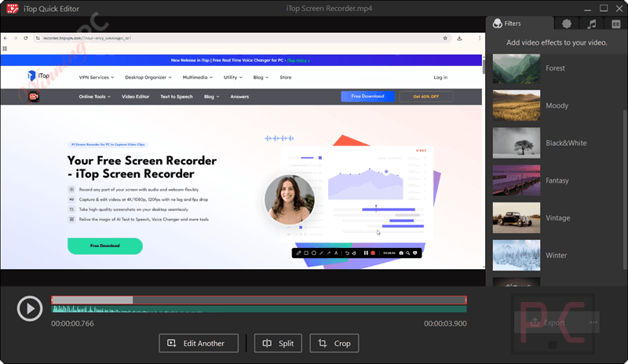Viewport: 628px width, 364px height.
Task: Expand the top Blog menu beside Utility
Action: 261,78
